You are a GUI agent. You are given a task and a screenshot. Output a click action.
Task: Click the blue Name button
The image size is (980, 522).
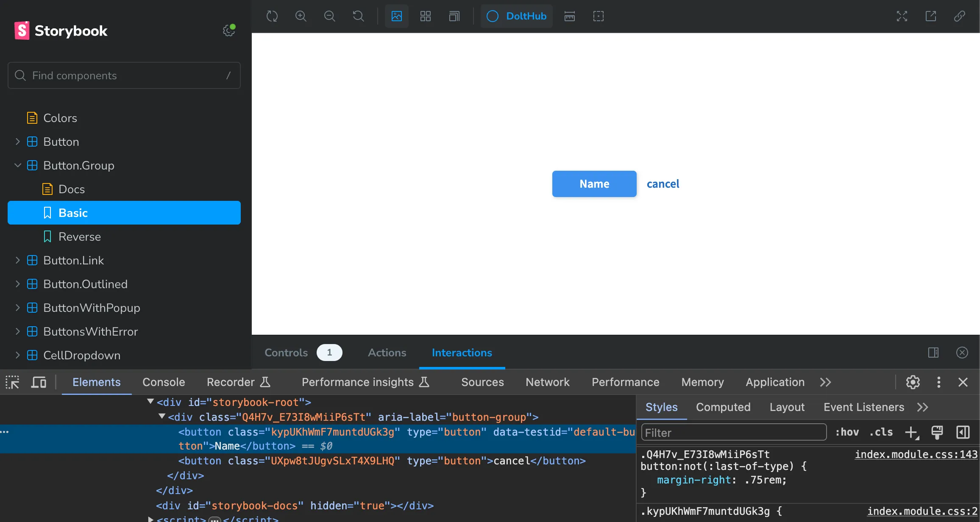pos(594,184)
